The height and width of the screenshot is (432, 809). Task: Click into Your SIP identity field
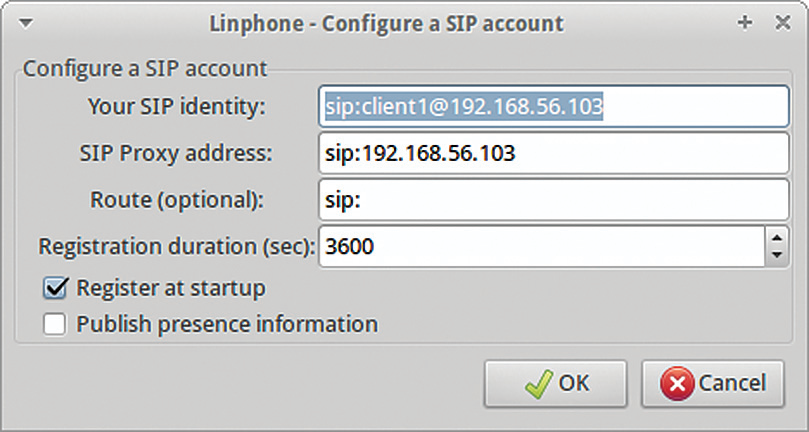click(x=554, y=106)
